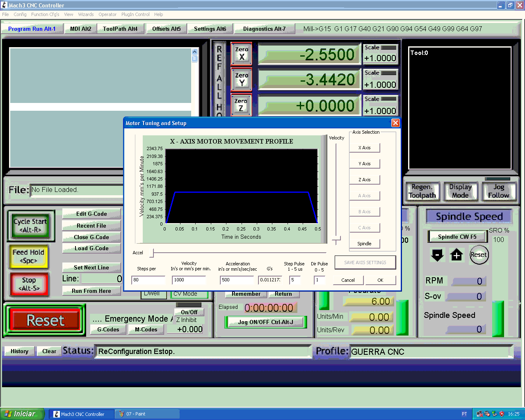Switch to the Diagnostics Alt-7 tab
Screen dimensions: 525x420
click(264, 29)
